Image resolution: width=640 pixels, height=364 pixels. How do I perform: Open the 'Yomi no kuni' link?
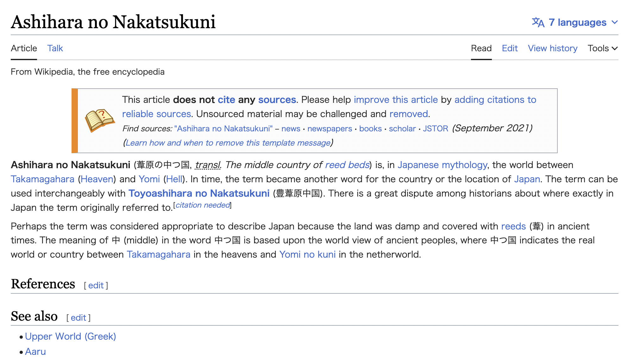tap(307, 254)
